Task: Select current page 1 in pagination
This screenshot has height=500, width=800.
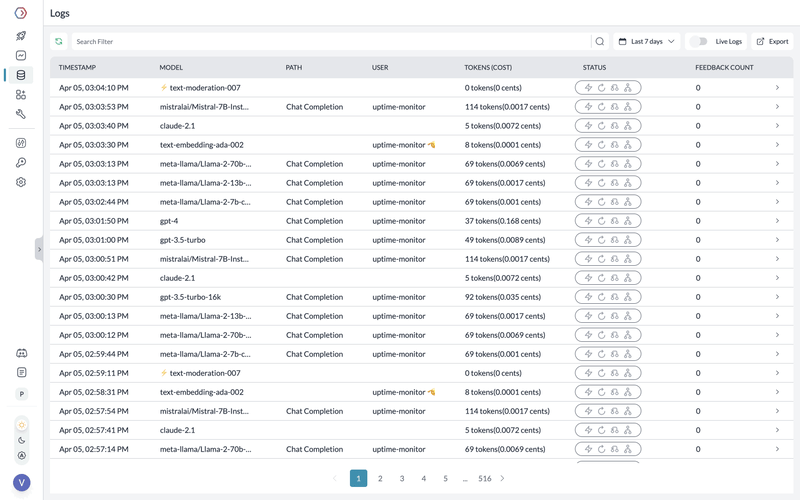Action: click(359, 478)
